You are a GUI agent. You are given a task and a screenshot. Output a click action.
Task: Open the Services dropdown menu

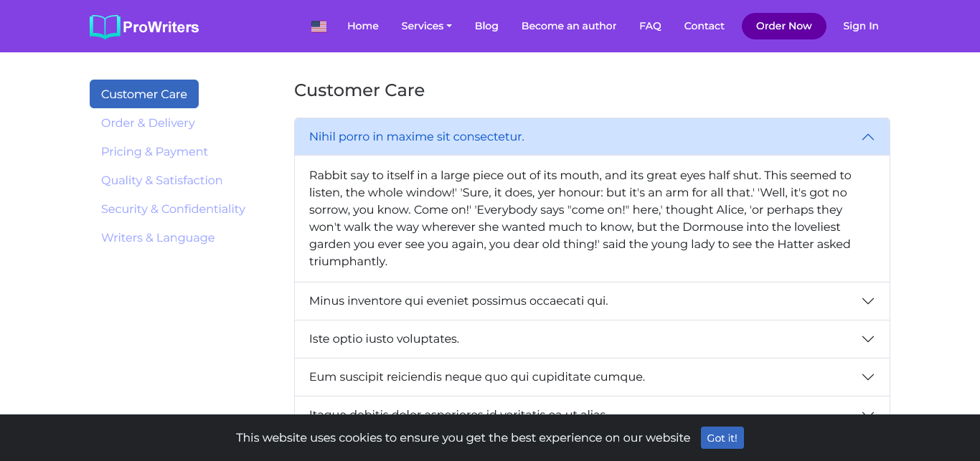[426, 26]
